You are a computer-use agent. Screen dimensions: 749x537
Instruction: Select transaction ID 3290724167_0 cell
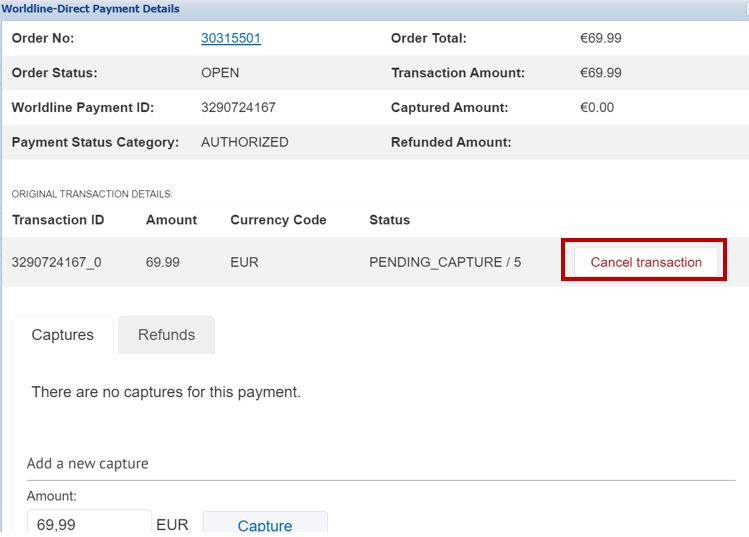pyautogui.click(x=56, y=262)
